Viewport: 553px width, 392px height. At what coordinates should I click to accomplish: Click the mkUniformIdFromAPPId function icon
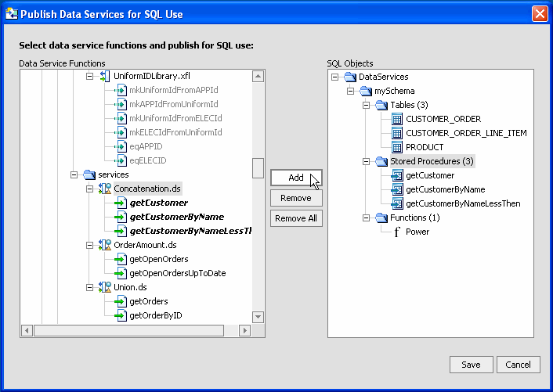coord(121,90)
